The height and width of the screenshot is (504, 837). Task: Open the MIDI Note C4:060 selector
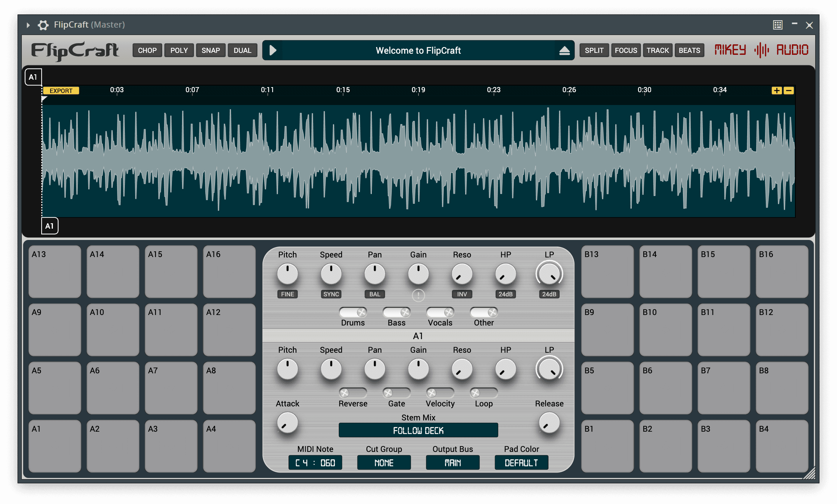click(x=315, y=463)
